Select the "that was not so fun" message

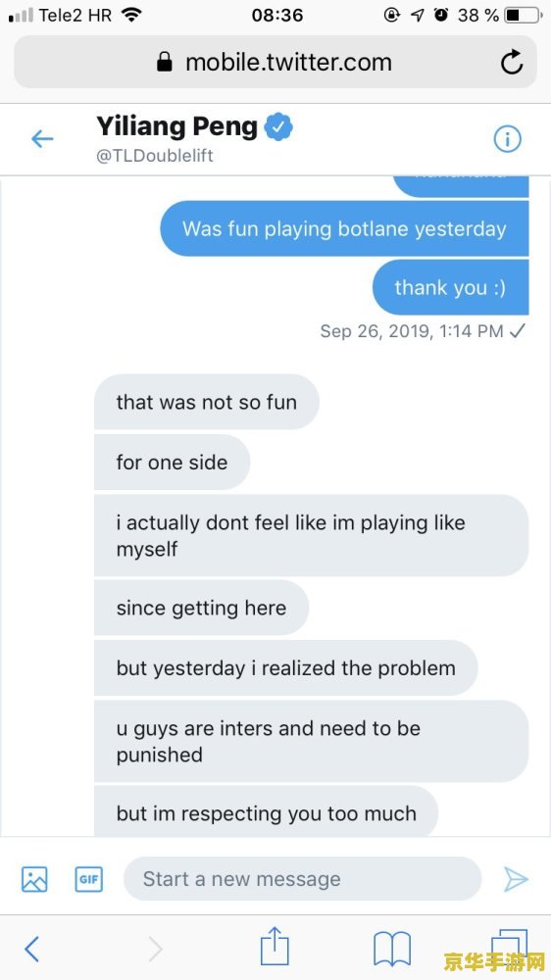tap(207, 402)
